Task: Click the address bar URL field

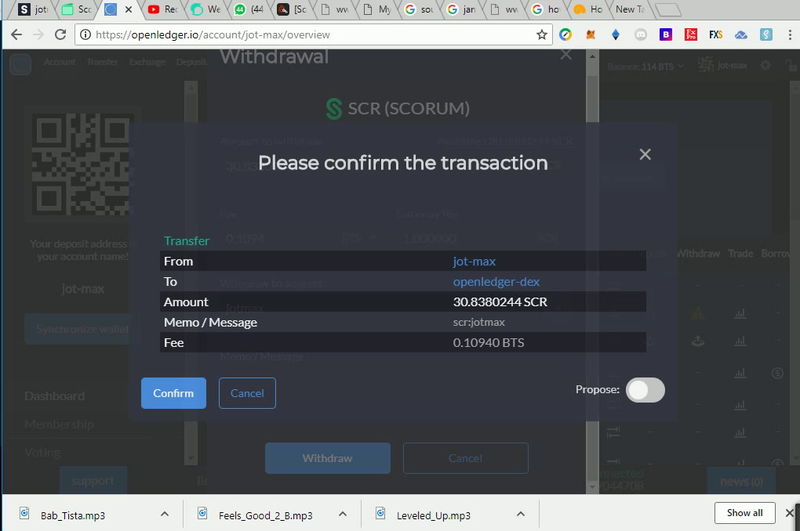Action: (x=306, y=35)
